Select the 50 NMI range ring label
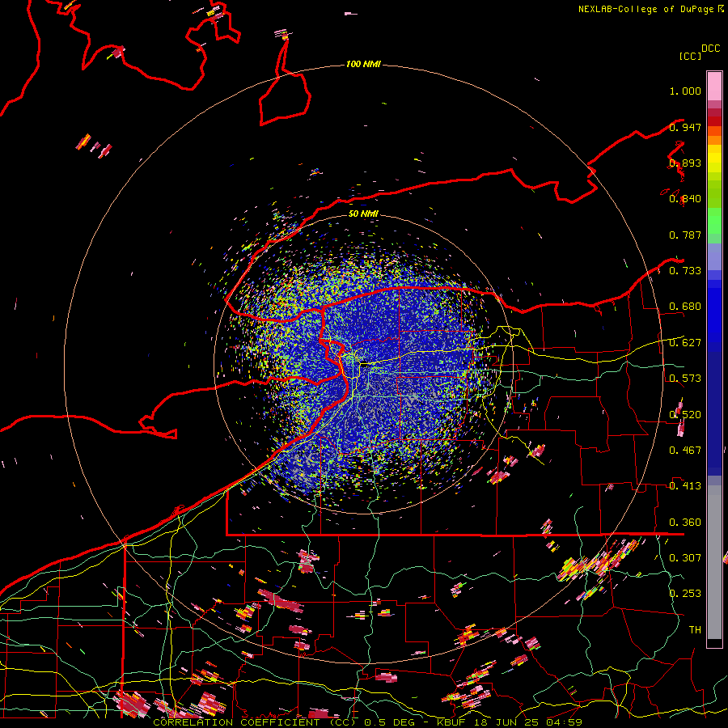 tap(363, 214)
